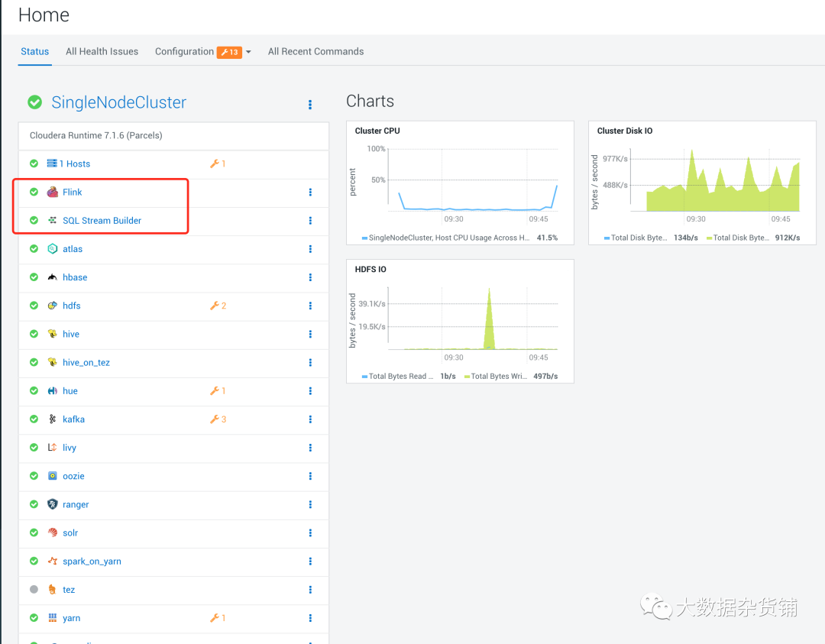Open the SQL Stream Builder link

(102, 221)
